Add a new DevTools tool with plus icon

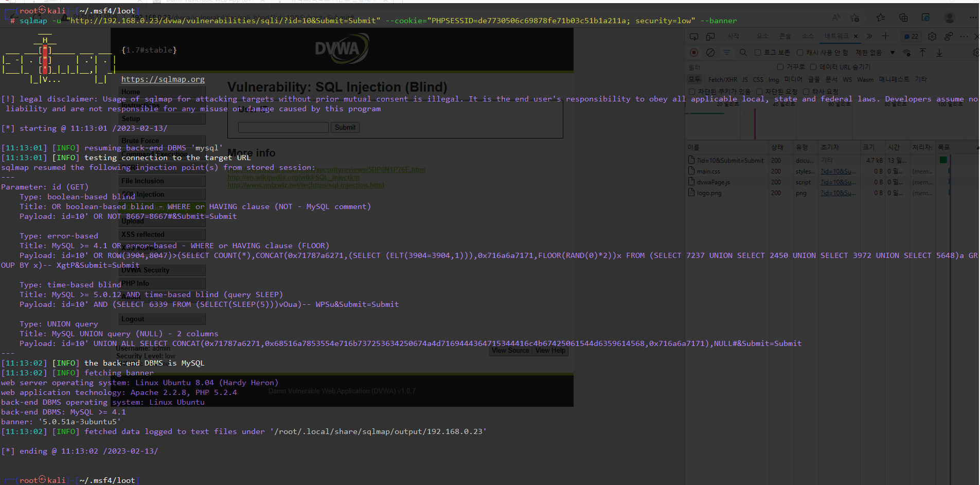coord(885,36)
